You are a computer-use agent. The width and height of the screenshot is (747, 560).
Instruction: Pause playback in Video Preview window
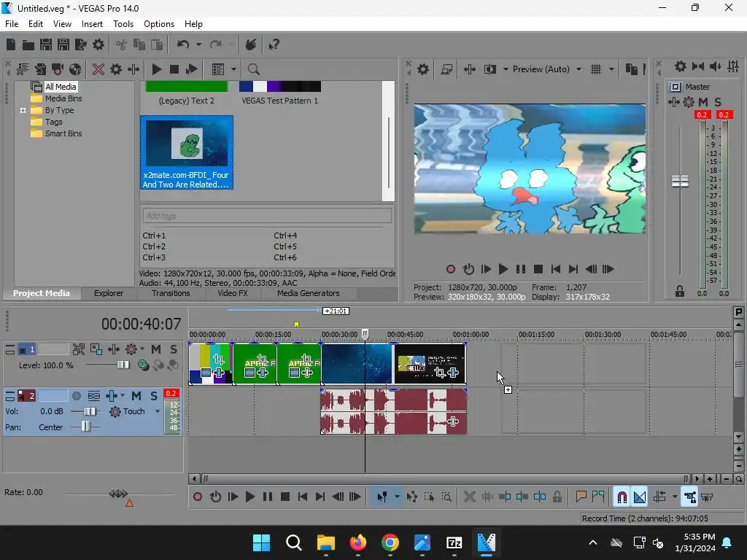(521, 270)
